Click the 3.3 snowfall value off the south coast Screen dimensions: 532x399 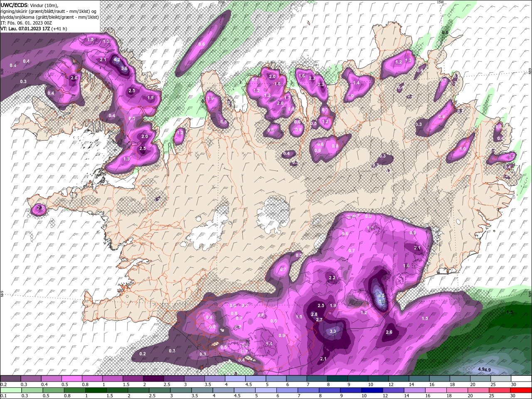coord(333,332)
